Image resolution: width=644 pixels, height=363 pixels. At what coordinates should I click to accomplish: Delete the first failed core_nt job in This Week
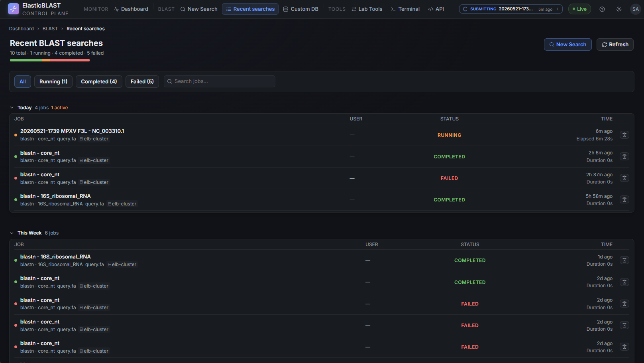tap(624, 304)
